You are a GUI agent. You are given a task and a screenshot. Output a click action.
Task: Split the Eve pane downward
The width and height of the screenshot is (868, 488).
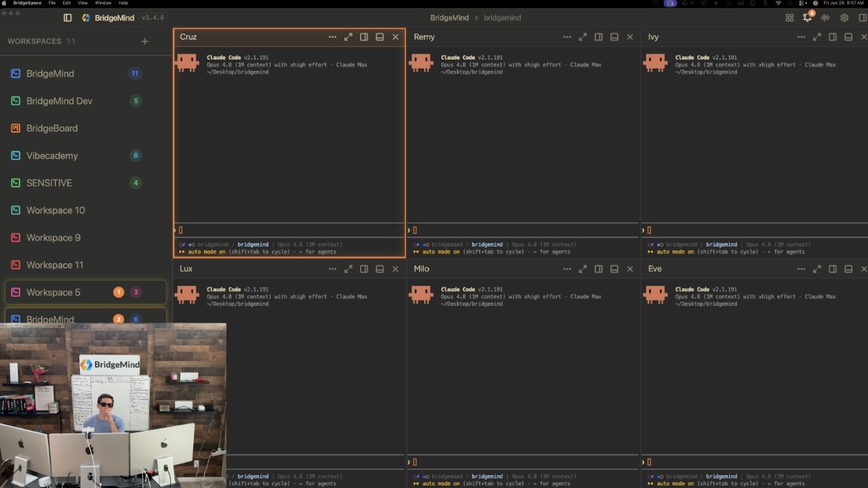(848, 269)
